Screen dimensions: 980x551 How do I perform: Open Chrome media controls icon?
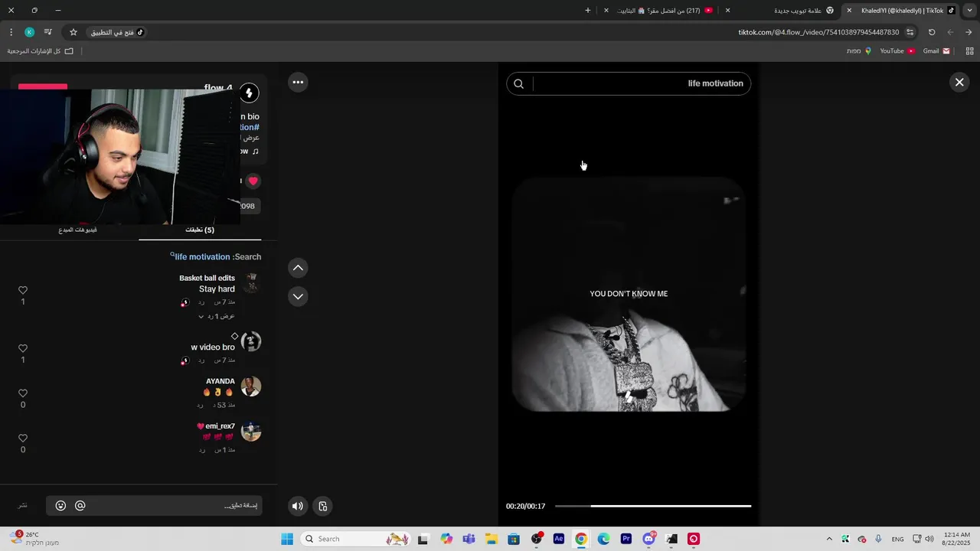[47, 32]
